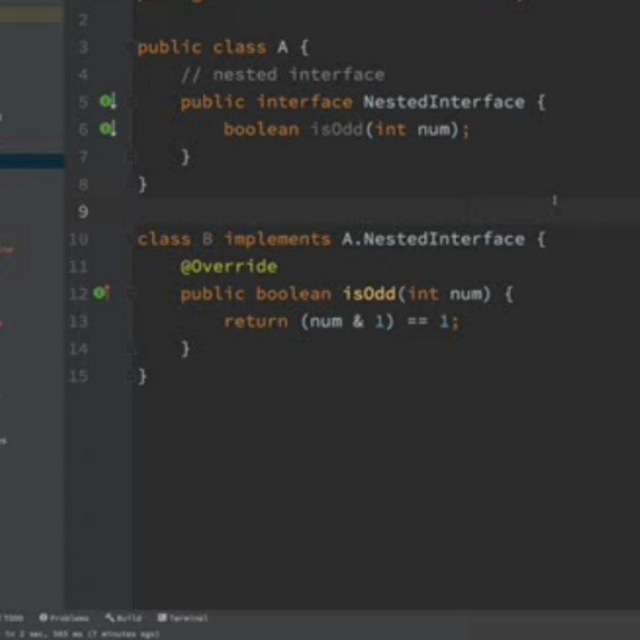Open the Problems tab

tap(64, 618)
